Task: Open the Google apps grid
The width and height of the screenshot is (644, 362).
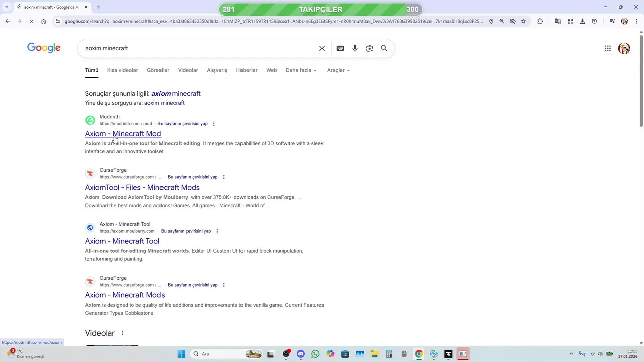Action: (x=608, y=48)
